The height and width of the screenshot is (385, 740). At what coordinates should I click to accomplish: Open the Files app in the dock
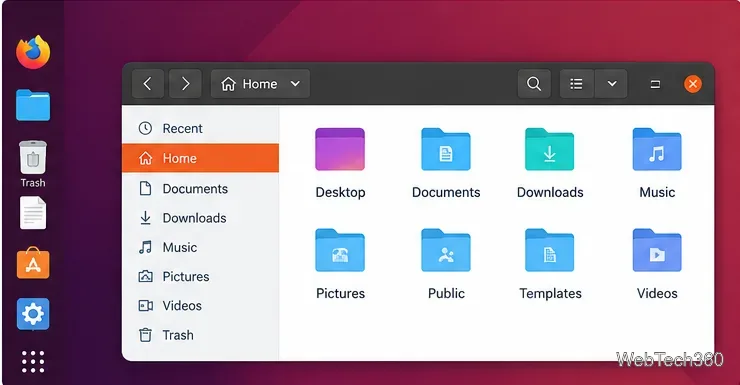point(33,105)
